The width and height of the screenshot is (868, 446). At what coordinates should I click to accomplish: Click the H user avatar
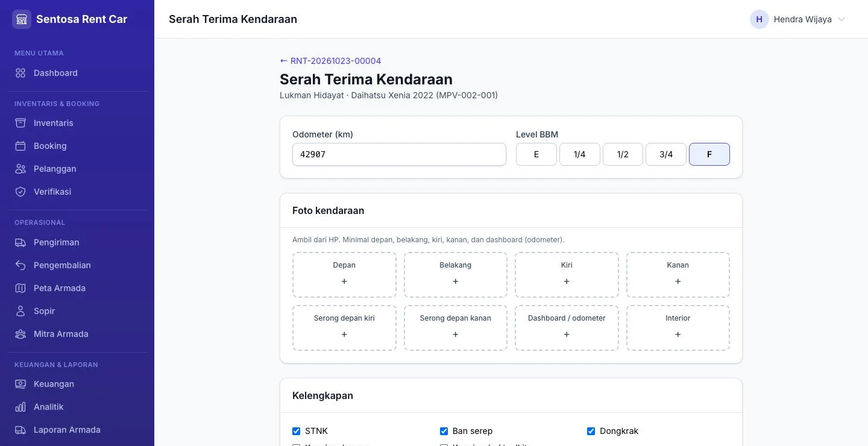pos(759,19)
